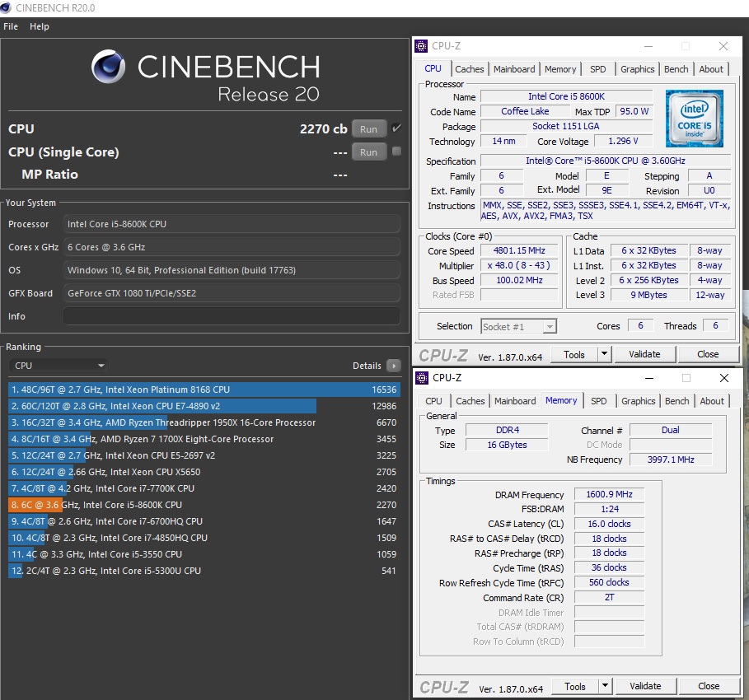Screen dimensions: 749x700
Task: Click the CPU-Z app icon in the upper window title bar
Action: click(x=421, y=46)
